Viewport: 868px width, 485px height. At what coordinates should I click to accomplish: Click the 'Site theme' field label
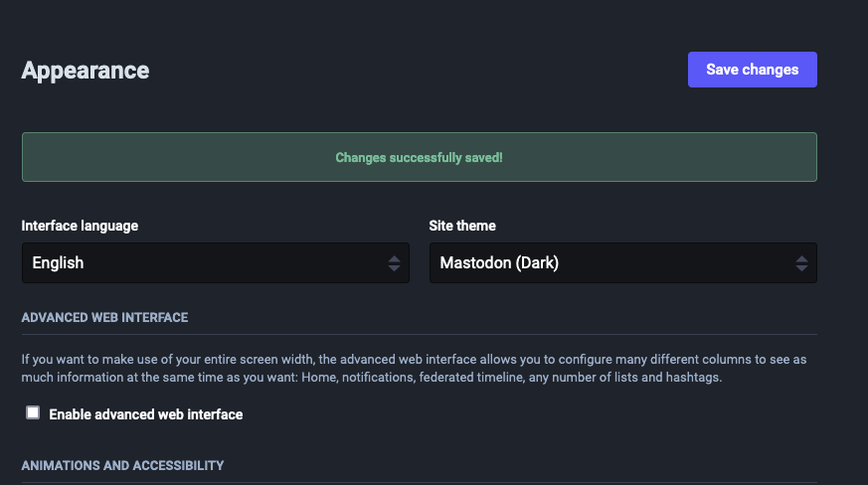point(462,226)
